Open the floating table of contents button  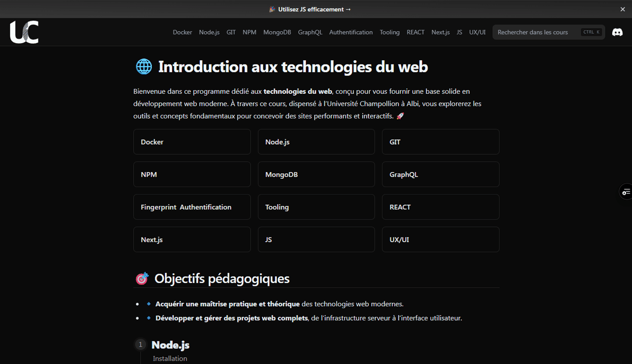627,191
